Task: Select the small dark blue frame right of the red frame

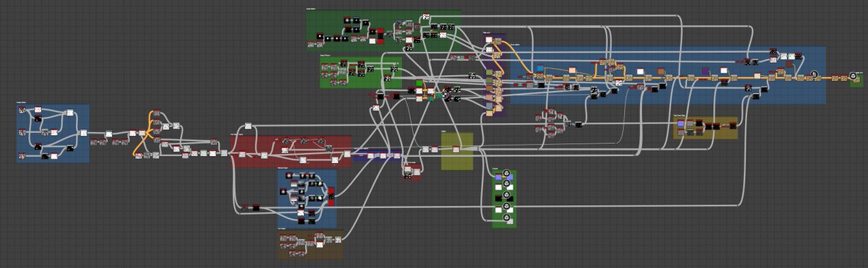Action: [x=377, y=155]
